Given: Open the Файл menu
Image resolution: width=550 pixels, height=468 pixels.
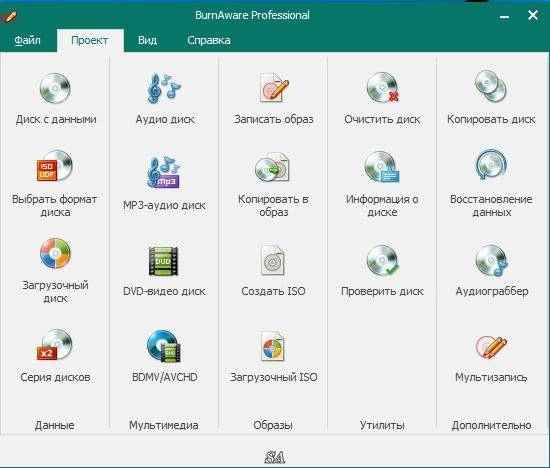Looking at the screenshot, I should point(27,40).
